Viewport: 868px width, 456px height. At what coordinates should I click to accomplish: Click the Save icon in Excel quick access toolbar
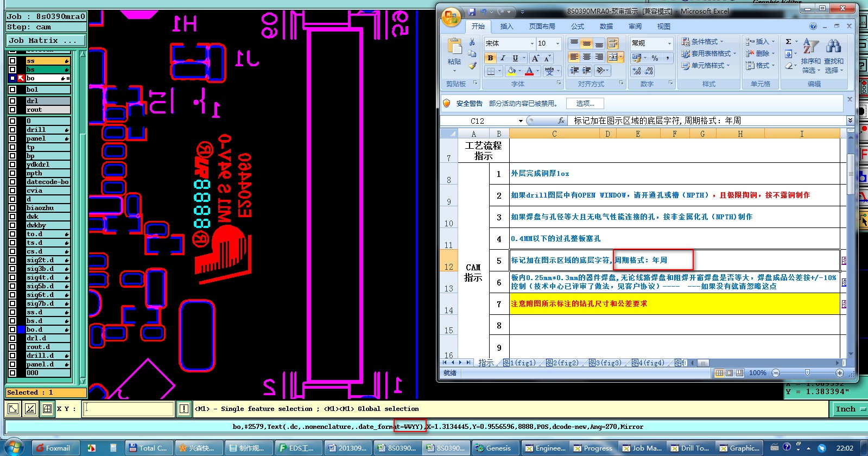(472, 11)
